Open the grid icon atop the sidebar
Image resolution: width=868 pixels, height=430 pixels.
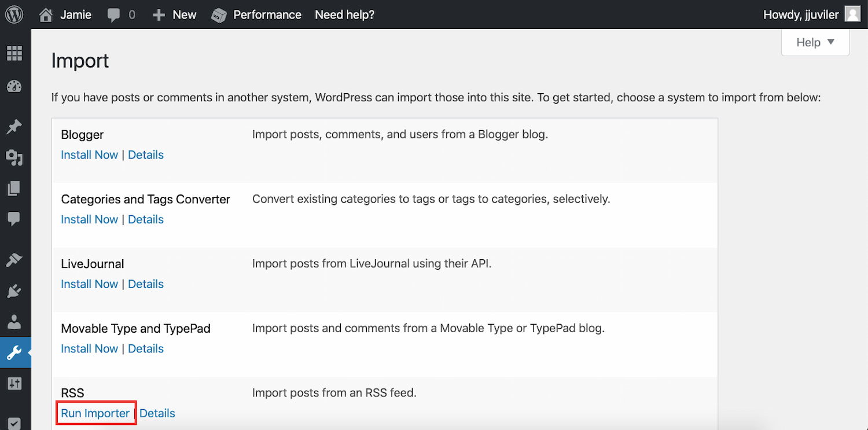click(x=14, y=53)
